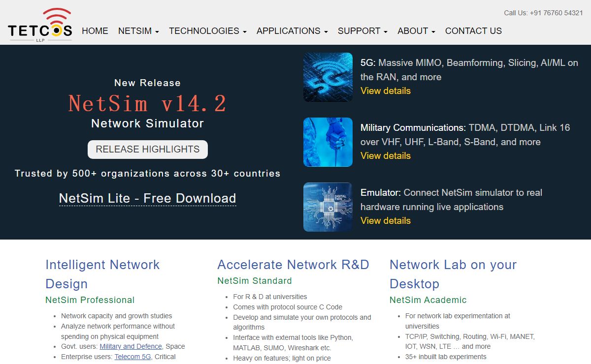Viewport: 591px width, 364px height.
Task: Click the NetSim v14.2 heading
Action: tap(148, 103)
